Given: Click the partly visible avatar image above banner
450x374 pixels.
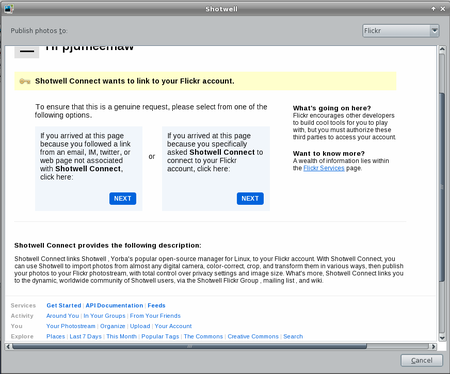Looking at the screenshot, I should pos(27,52).
